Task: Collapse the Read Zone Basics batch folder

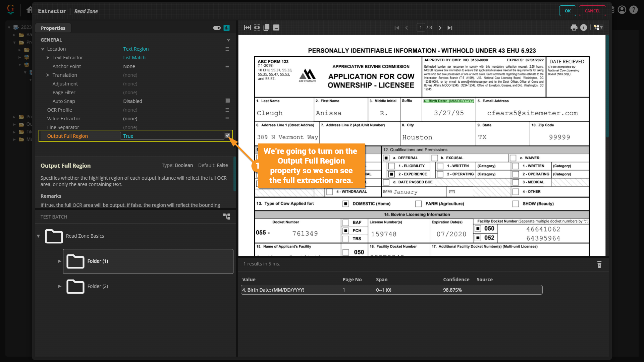Action: (x=39, y=236)
